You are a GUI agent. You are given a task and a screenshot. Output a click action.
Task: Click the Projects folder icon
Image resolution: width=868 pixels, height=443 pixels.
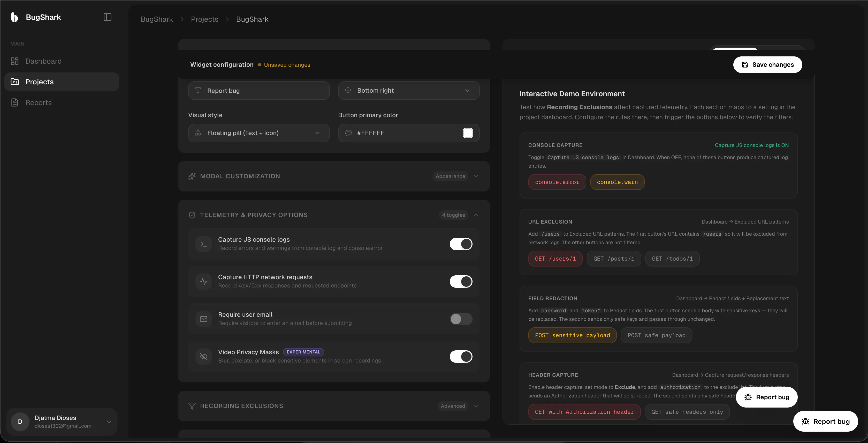coord(14,82)
